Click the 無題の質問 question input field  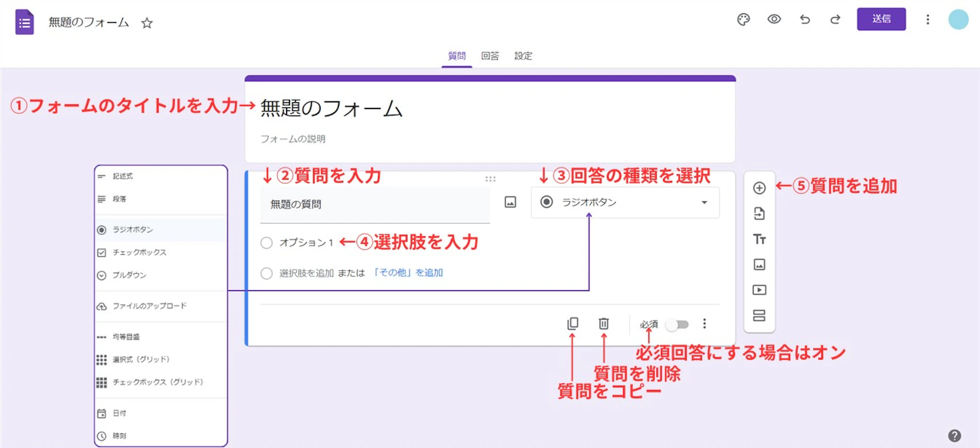point(375,205)
